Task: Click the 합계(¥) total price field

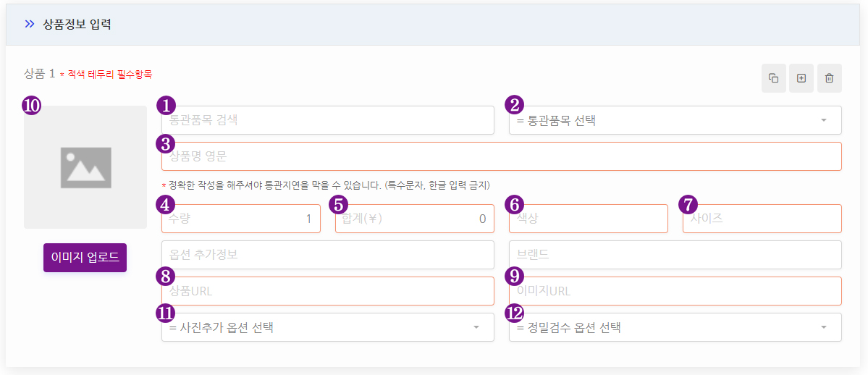Action: 415,219
